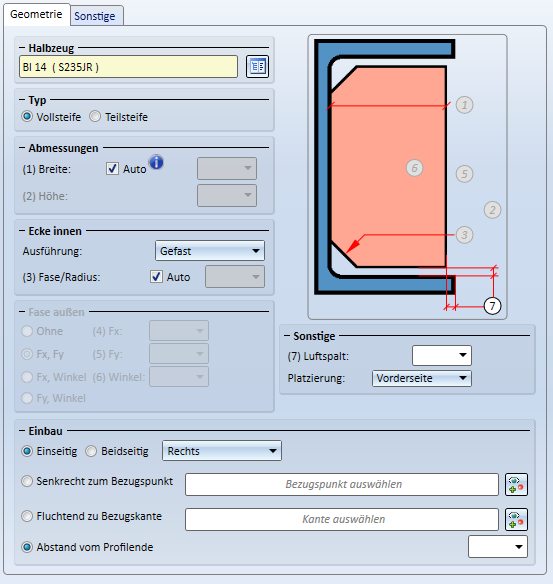Select the Fx, Winkel radio option
This screenshot has height=584, width=553.
(54, 377)
